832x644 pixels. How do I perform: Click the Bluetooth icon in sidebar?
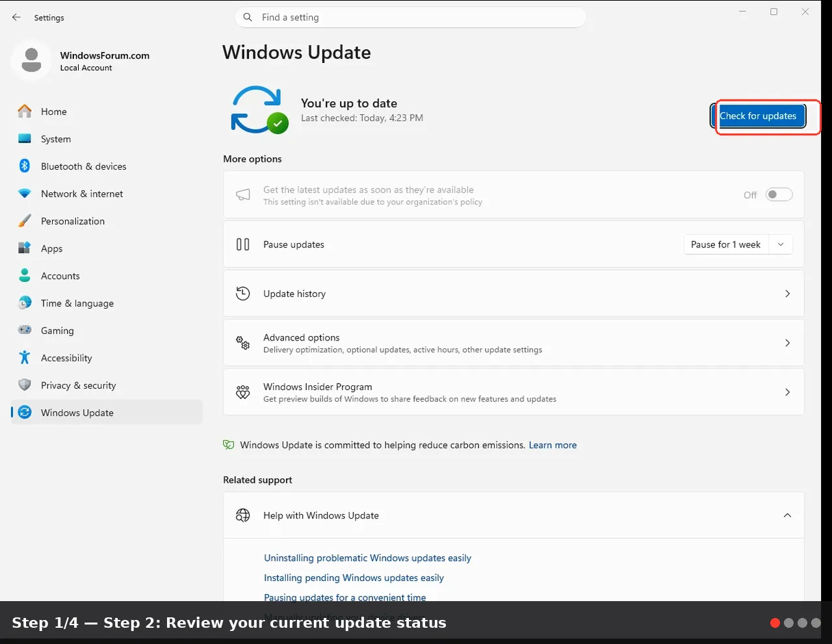pyautogui.click(x=25, y=166)
